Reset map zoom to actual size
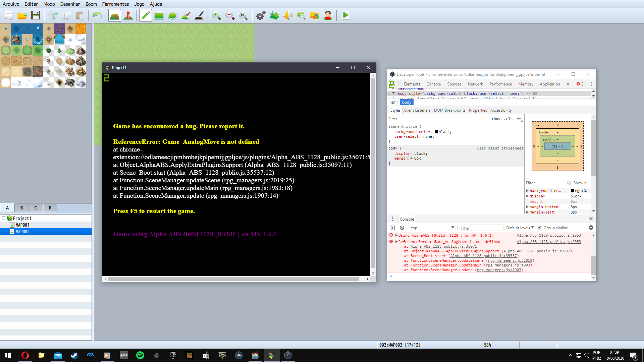The height and width of the screenshot is (362, 644). [x=244, y=15]
